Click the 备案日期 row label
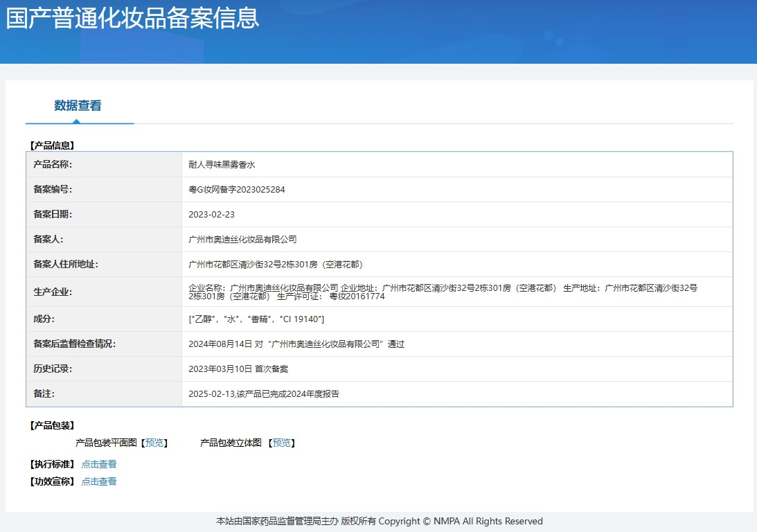This screenshot has height=532, width=757. pyautogui.click(x=53, y=214)
